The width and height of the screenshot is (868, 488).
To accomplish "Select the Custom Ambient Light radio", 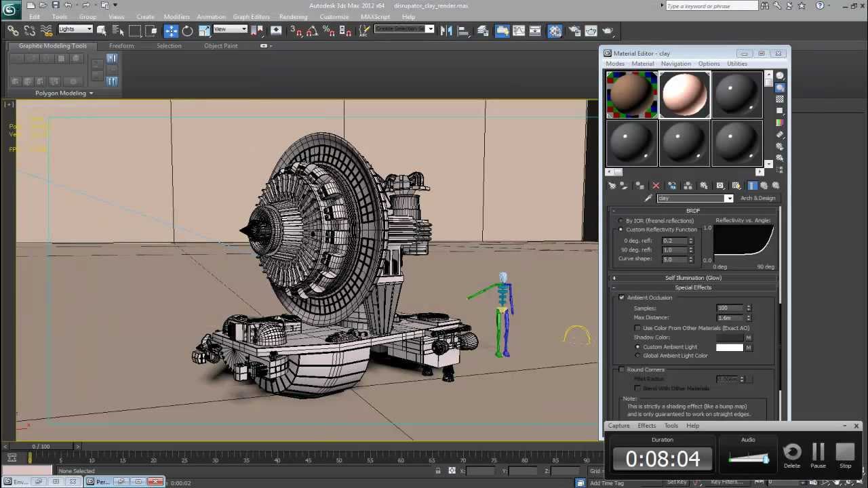I will click(637, 347).
